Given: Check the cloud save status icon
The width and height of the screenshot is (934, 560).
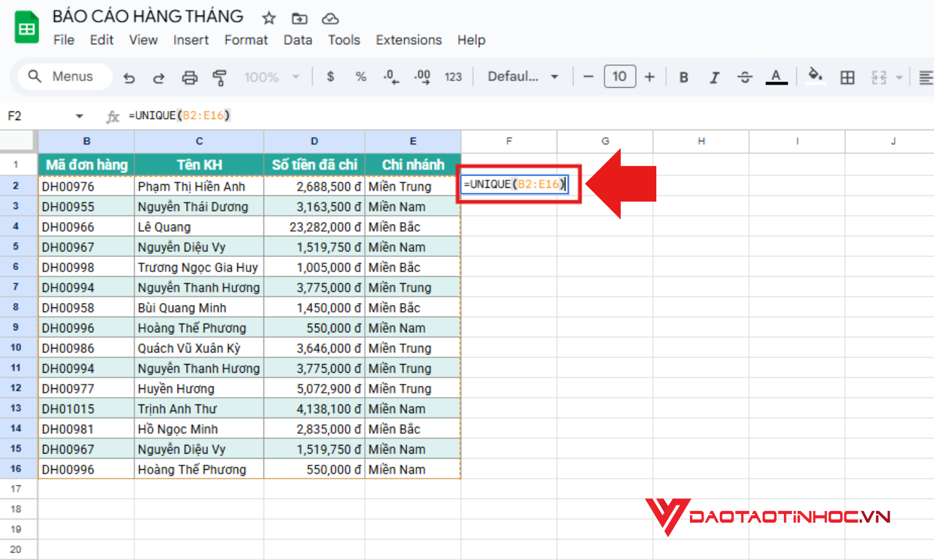Looking at the screenshot, I should pyautogui.click(x=330, y=19).
